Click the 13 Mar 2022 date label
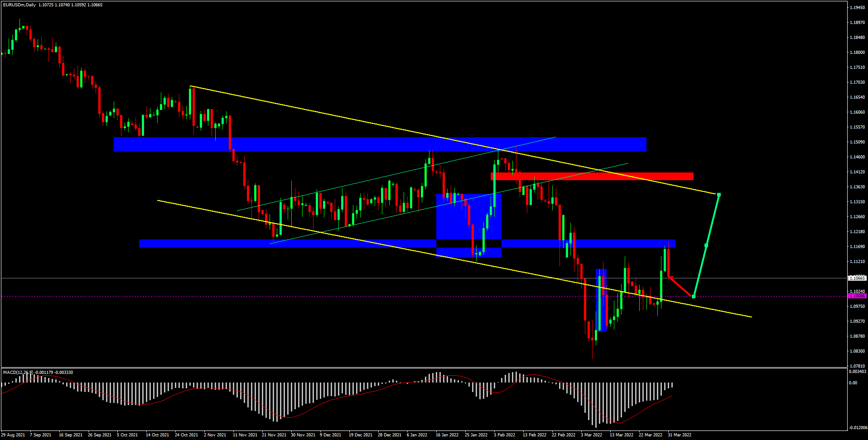The height and width of the screenshot is (440, 868). coord(622,435)
